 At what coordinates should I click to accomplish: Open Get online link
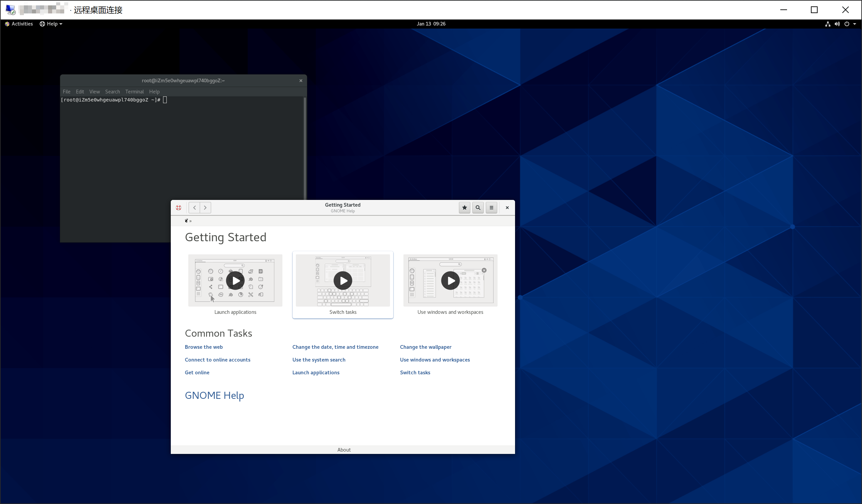[x=197, y=373]
